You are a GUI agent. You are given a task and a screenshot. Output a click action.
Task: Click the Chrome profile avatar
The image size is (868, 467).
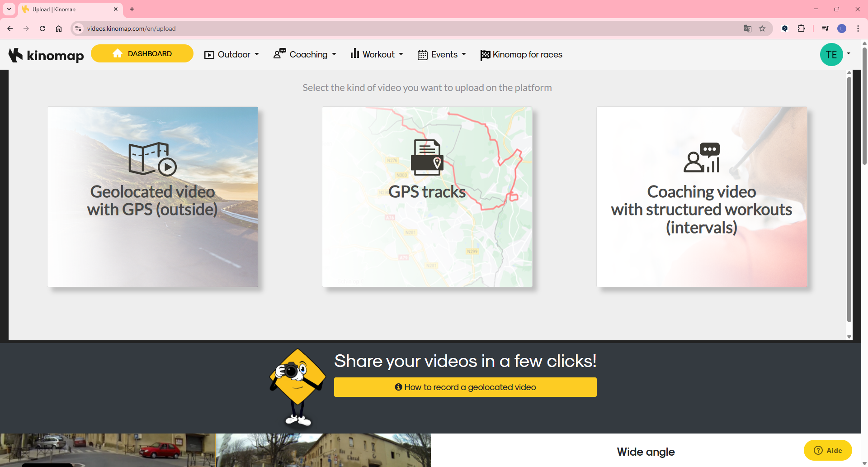[842, 29]
